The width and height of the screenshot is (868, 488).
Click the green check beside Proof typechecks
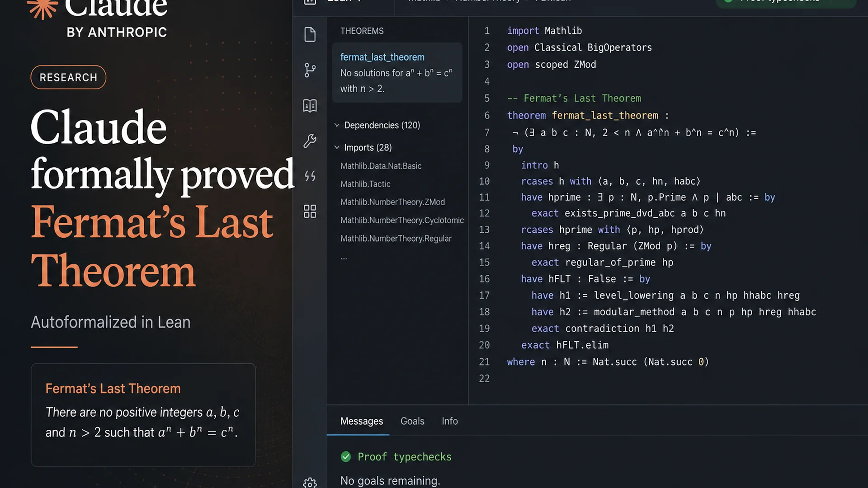pyautogui.click(x=346, y=457)
